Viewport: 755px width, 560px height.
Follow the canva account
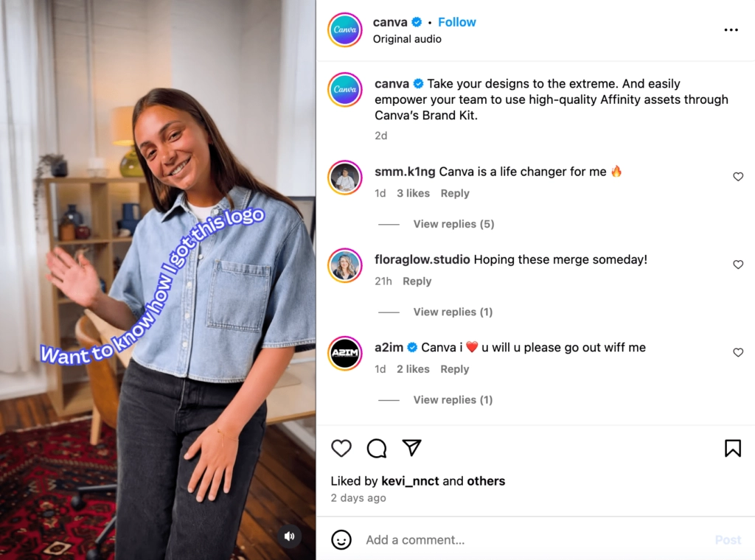point(457,22)
